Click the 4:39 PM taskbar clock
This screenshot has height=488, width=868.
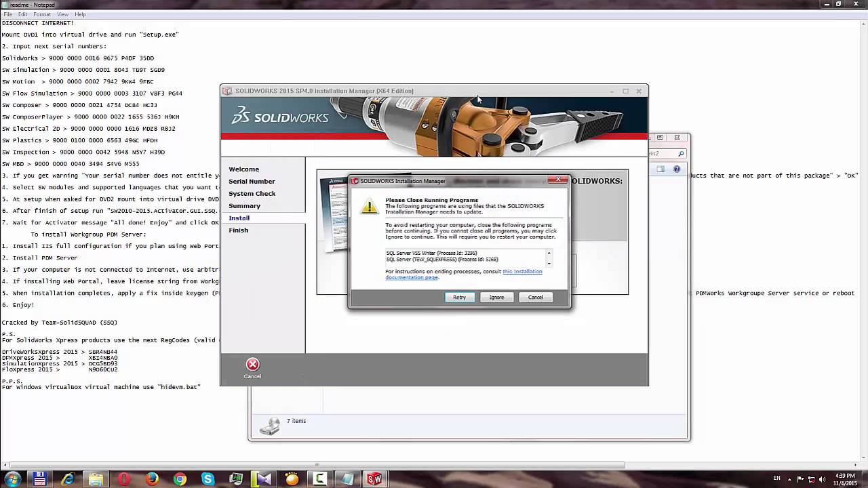coord(845,476)
